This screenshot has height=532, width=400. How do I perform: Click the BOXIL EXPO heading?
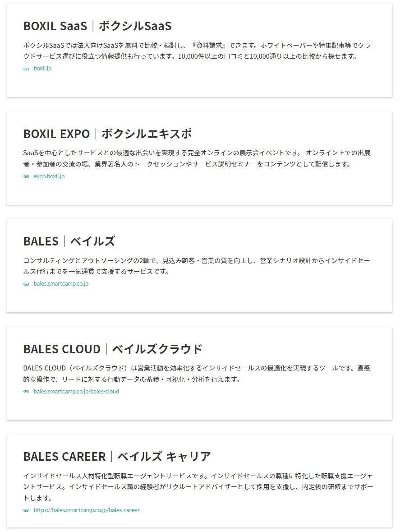(x=107, y=134)
